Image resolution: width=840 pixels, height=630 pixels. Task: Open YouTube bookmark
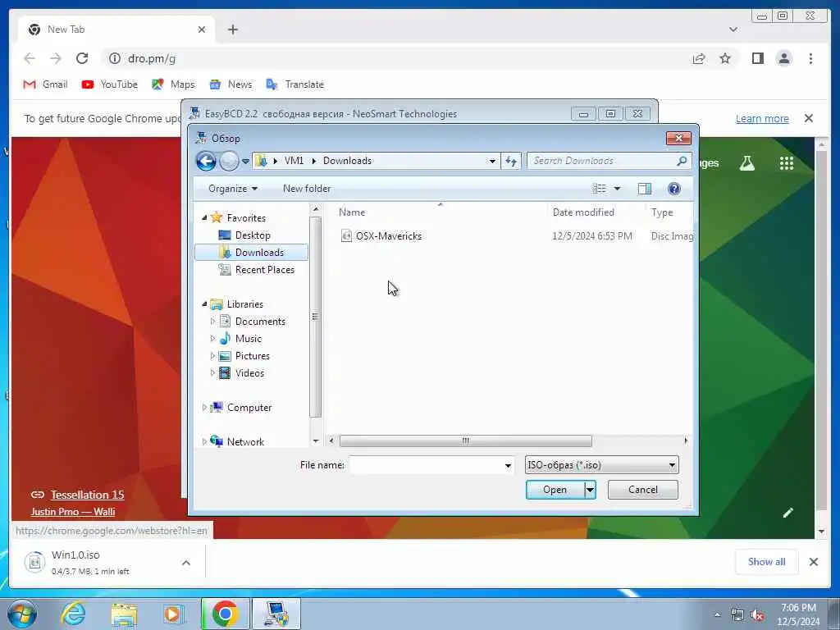110,84
